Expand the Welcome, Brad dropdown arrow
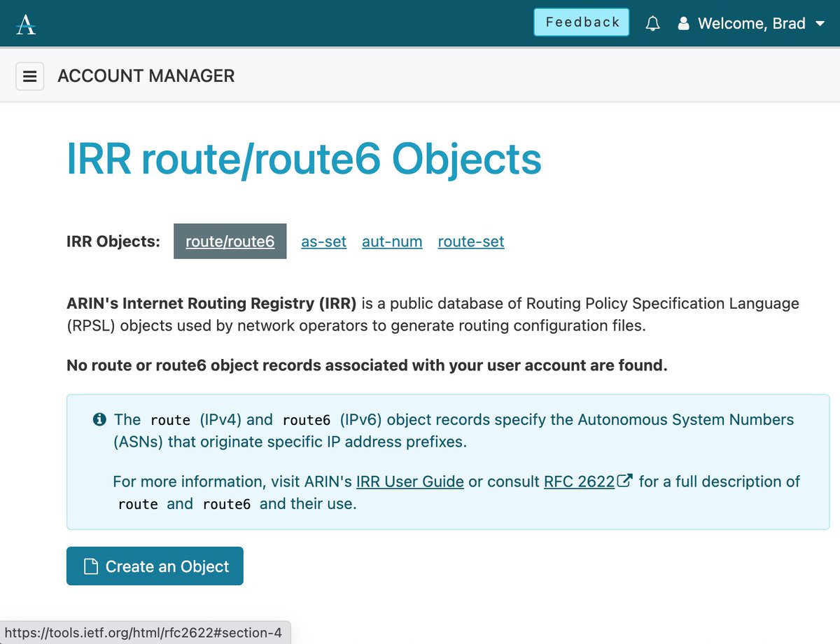Image resolution: width=840 pixels, height=644 pixels. [820, 24]
